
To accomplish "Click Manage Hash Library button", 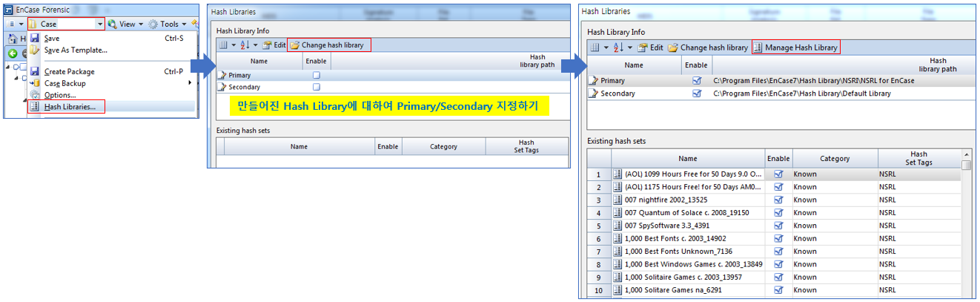I will coord(795,47).
